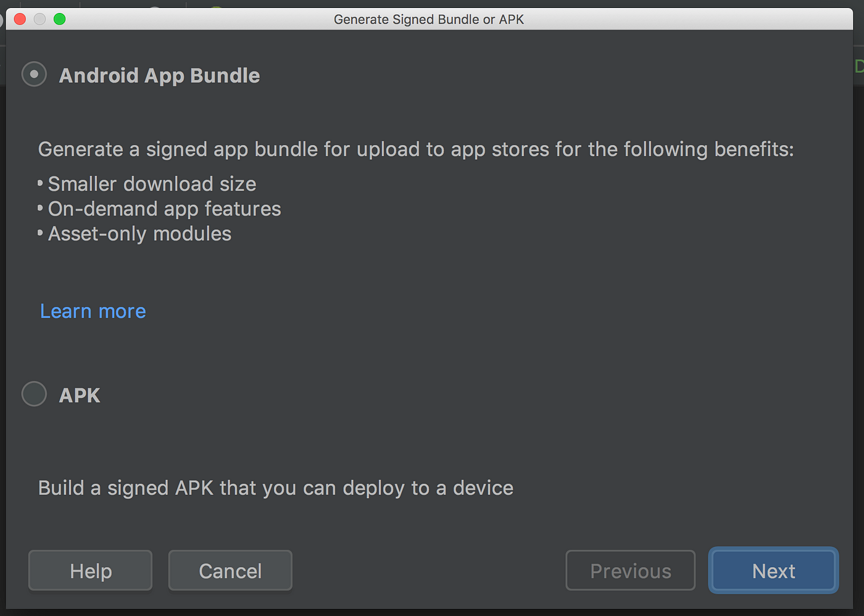Click the Next button
864x616 pixels.
(773, 570)
